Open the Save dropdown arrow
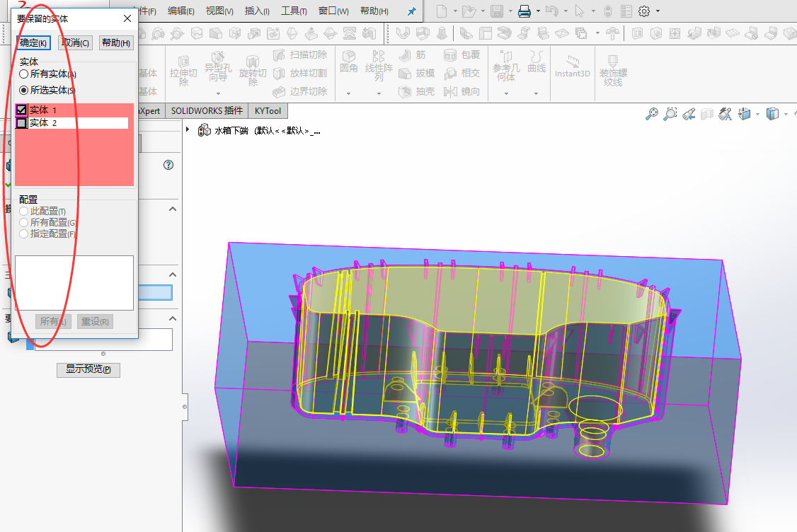797x532 pixels. [510, 11]
